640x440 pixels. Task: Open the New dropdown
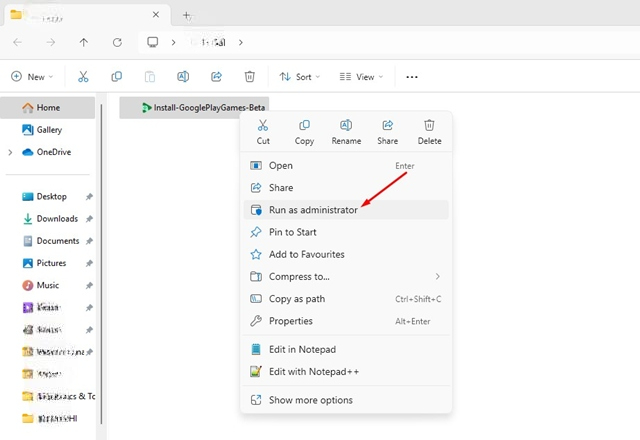[32, 77]
